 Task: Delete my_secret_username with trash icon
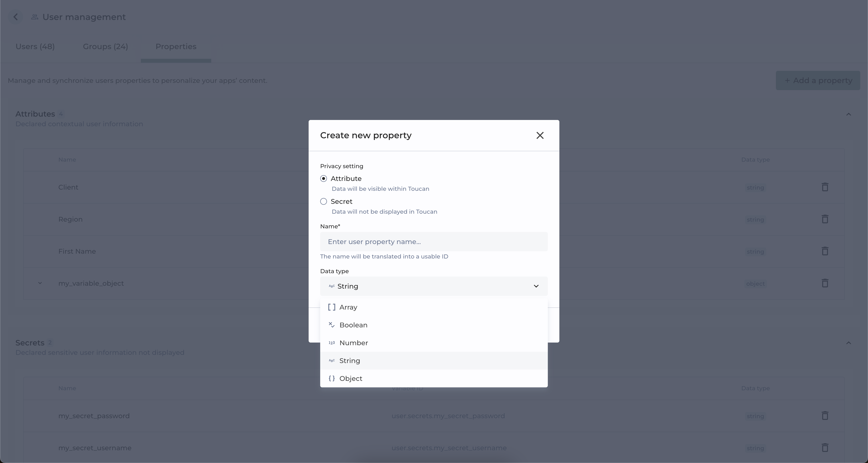pos(825,448)
